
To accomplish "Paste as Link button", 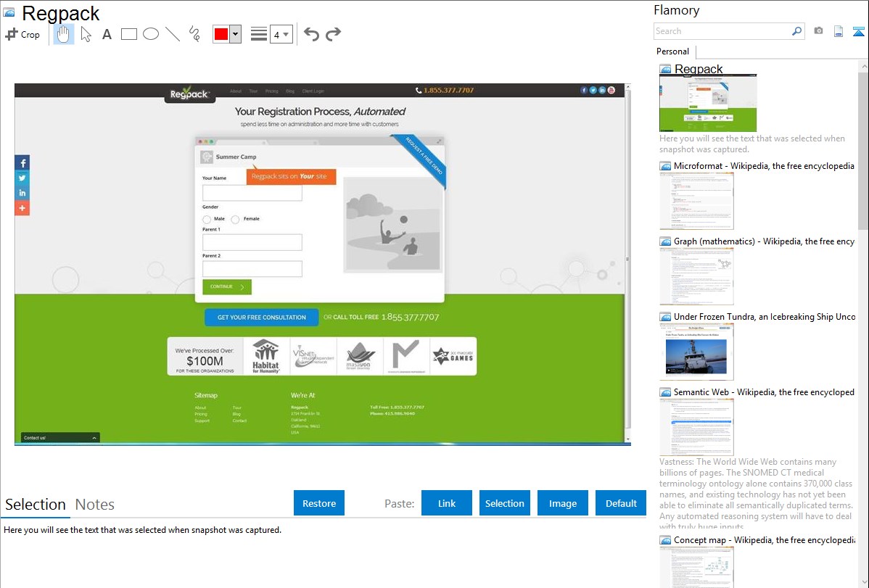I will (447, 503).
